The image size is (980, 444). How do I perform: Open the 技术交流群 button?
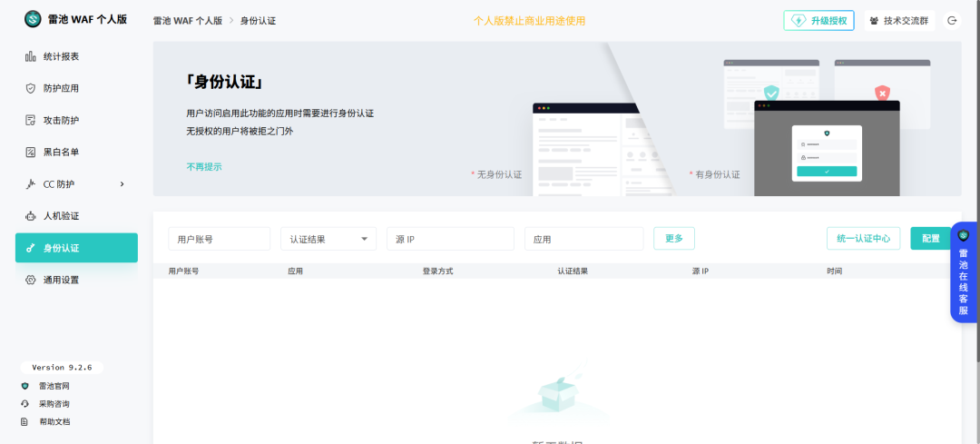pos(899,21)
